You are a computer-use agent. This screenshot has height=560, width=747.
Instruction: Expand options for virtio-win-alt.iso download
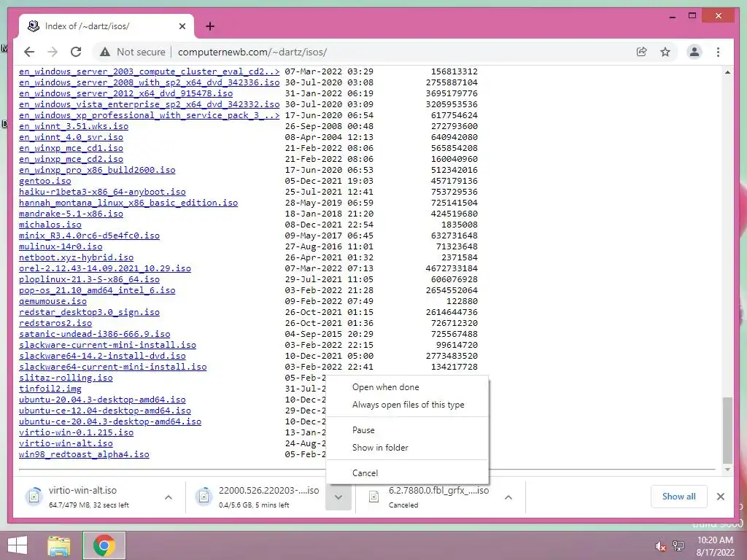169,497
